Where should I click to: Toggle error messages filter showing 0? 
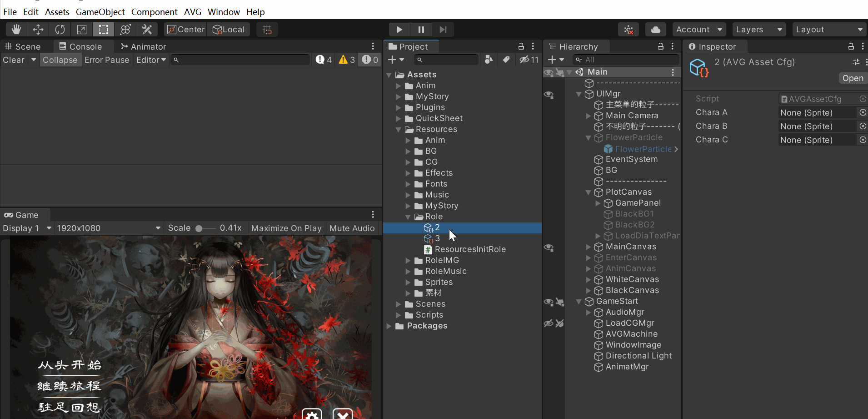pyautogui.click(x=369, y=60)
